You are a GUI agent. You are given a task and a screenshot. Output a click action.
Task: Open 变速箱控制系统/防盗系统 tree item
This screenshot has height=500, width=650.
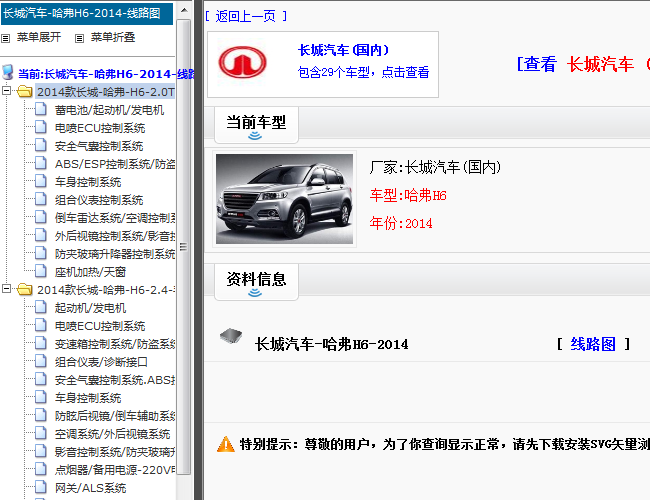click(115, 344)
